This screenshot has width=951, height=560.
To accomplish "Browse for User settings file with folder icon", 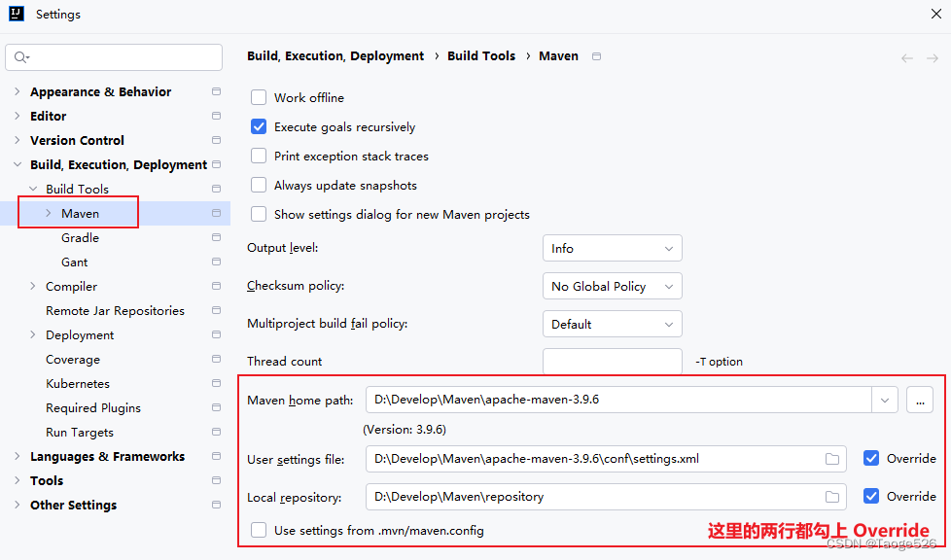I will 832,459.
